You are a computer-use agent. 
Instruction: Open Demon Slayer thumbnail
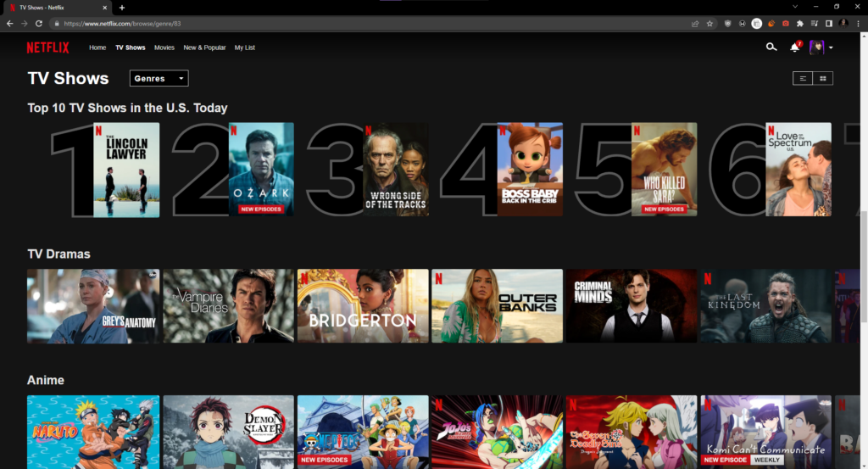point(229,432)
